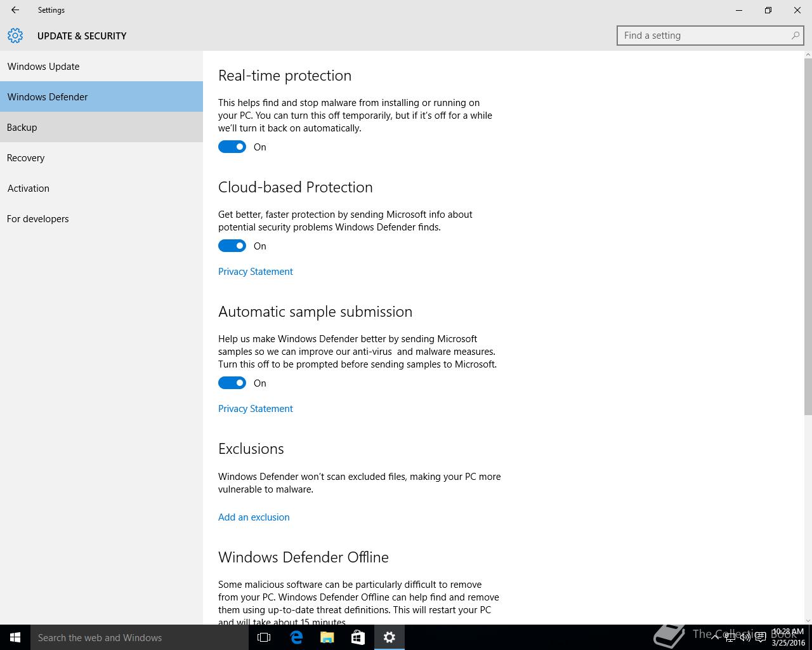Launch Microsoft Edge from the taskbar
Image resolution: width=812 pixels, height=650 pixels.
tap(296, 637)
